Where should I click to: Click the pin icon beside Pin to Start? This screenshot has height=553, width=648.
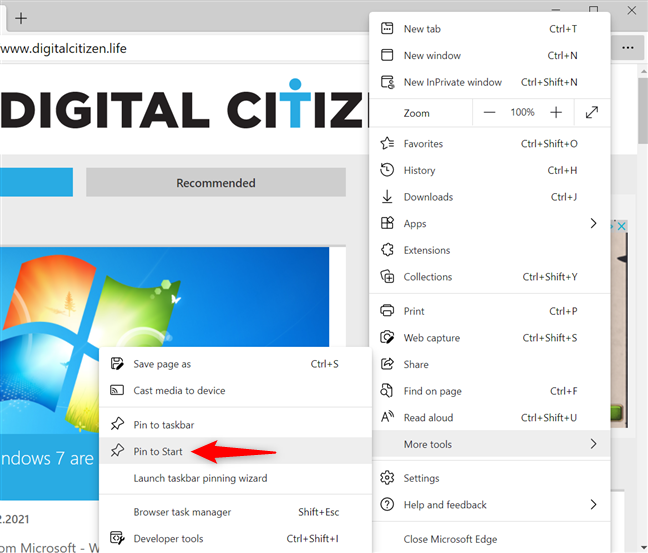coord(117,451)
